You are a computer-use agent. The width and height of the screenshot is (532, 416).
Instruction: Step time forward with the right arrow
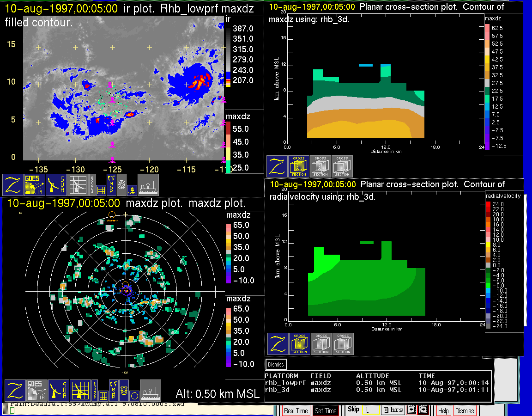(x=423, y=410)
